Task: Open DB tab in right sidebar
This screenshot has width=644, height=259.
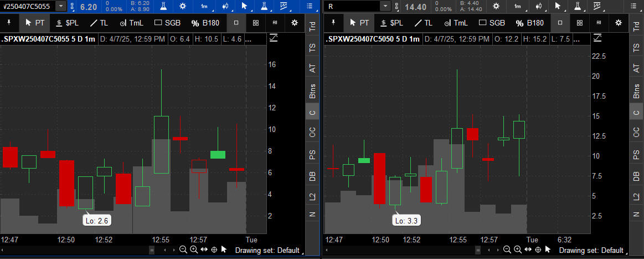Action: click(x=636, y=176)
